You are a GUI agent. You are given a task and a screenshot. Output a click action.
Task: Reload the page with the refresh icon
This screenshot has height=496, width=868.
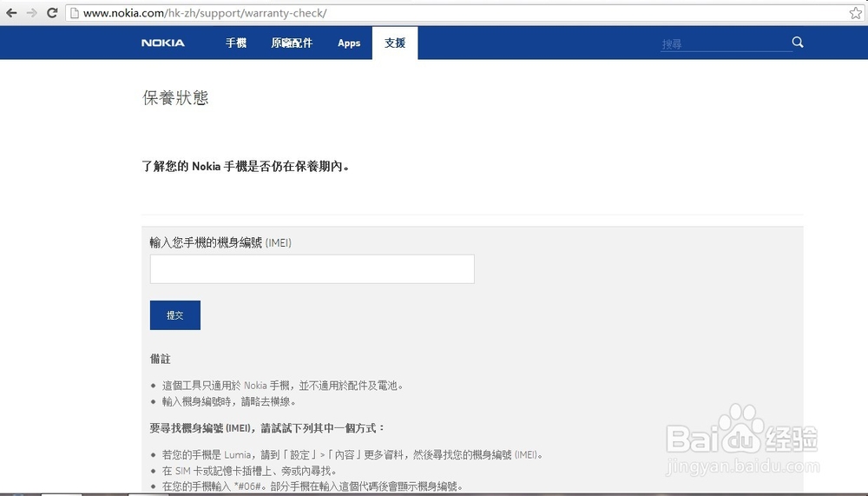pyautogui.click(x=52, y=13)
